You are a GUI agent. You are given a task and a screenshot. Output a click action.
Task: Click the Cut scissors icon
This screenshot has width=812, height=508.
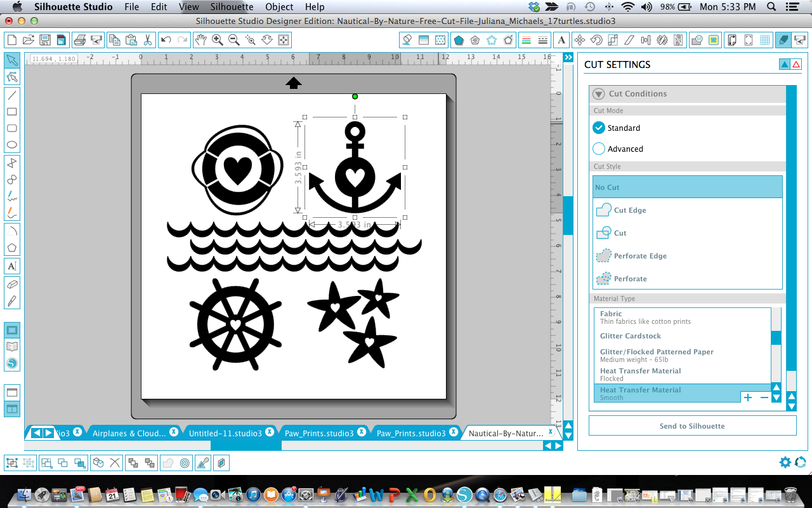coord(147,40)
